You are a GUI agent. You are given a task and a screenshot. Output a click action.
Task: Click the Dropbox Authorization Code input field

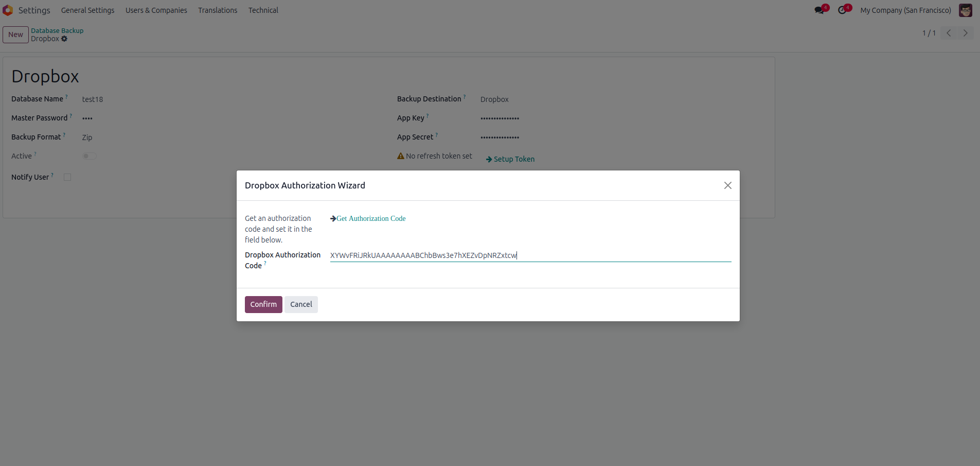coord(530,255)
